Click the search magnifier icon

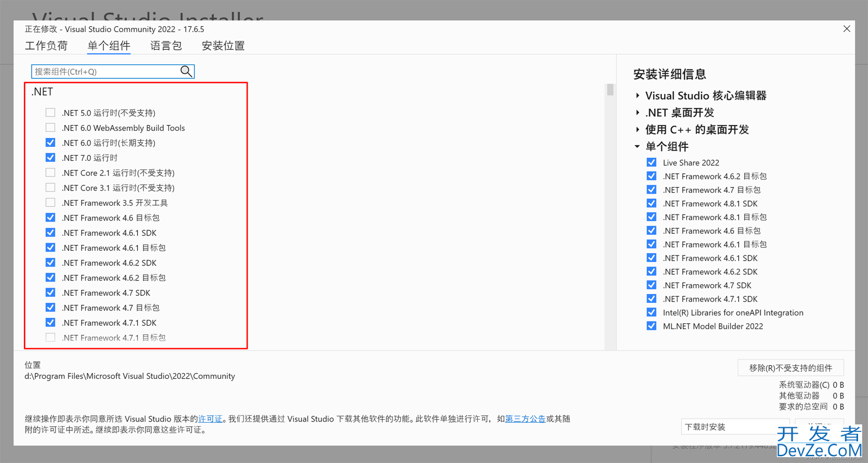pyautogui.click(x=186, y=71)
